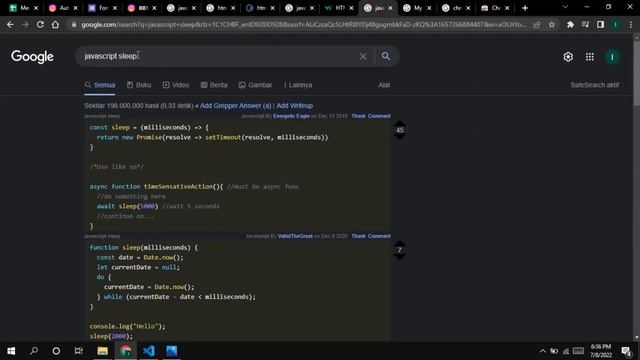Open SafeSearch aktif settings
The width and height of the screenshot is (640, 360).
(595, 85)
